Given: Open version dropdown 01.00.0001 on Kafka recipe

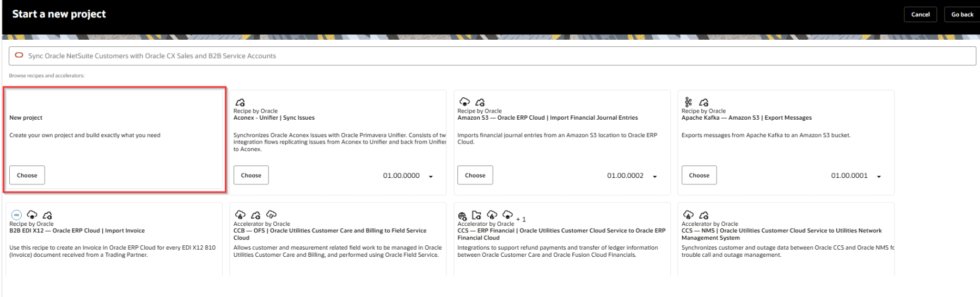Looking at the screenshot, I should (x=878, y=176).
